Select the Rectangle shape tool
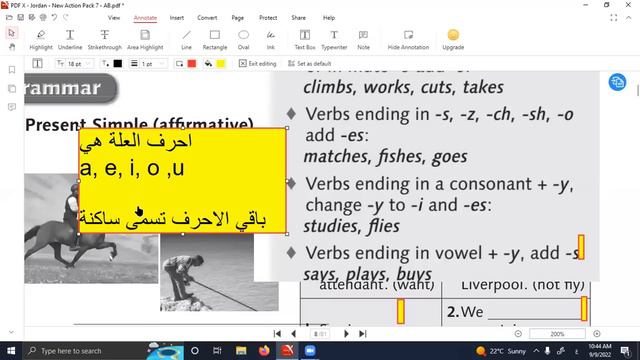This screenshot has width=640, height=360. click(x=215, y=40)
